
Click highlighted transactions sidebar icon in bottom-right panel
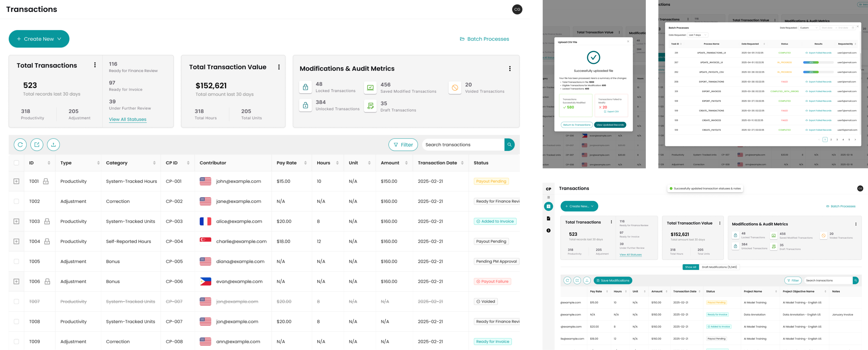[549, 206]
